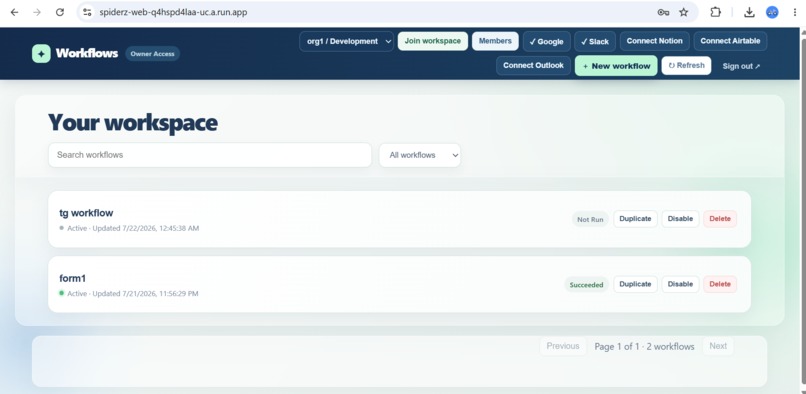This screenshot has width=806, height=394.
Task: Click Connect Outlook
Action: pyautogui.click(x=533, y=65)
